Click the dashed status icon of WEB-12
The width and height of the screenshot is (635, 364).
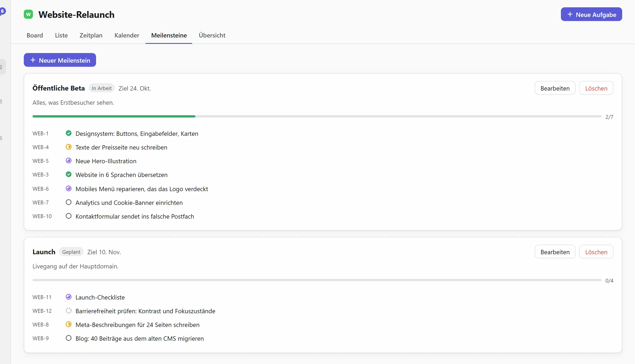tap(69, 311)
